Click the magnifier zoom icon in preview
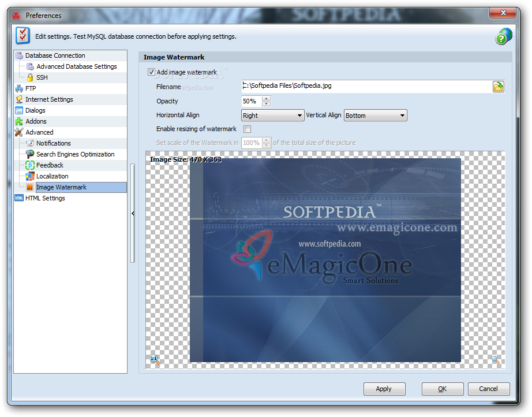The width and height of the screenshot is (532, 417). point(496,359)
